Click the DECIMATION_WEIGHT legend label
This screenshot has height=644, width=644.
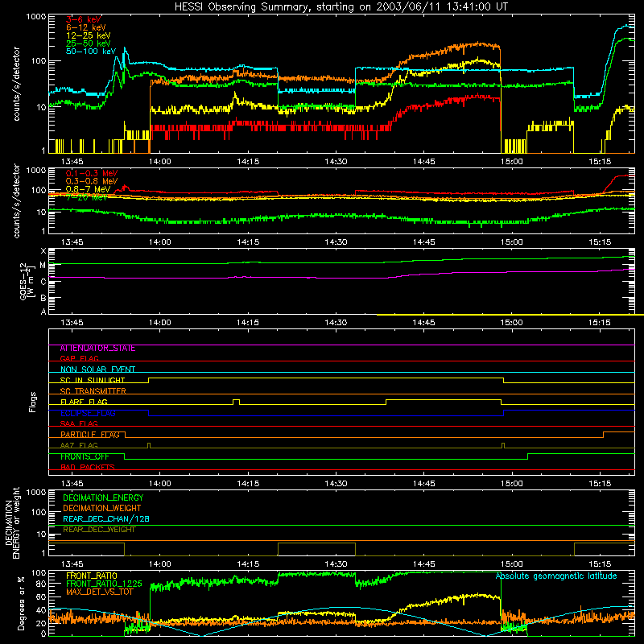[x=102, y=508]
